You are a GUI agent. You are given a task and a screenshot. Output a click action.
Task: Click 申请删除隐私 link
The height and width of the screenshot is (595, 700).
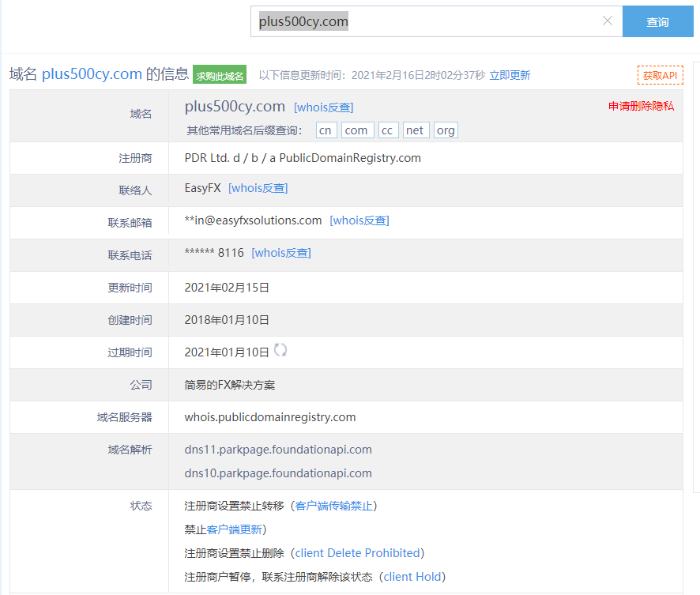pos(641,106)
